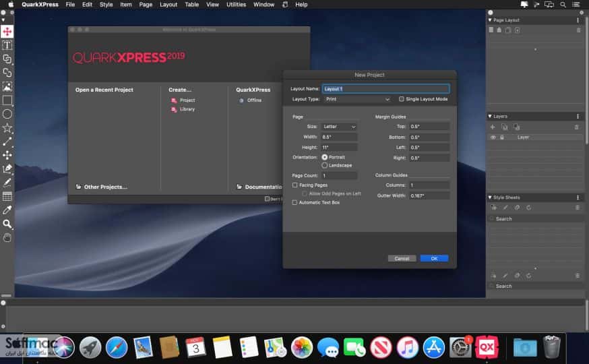
Task: Open the Table menu
Action: (x=191, y=5)
